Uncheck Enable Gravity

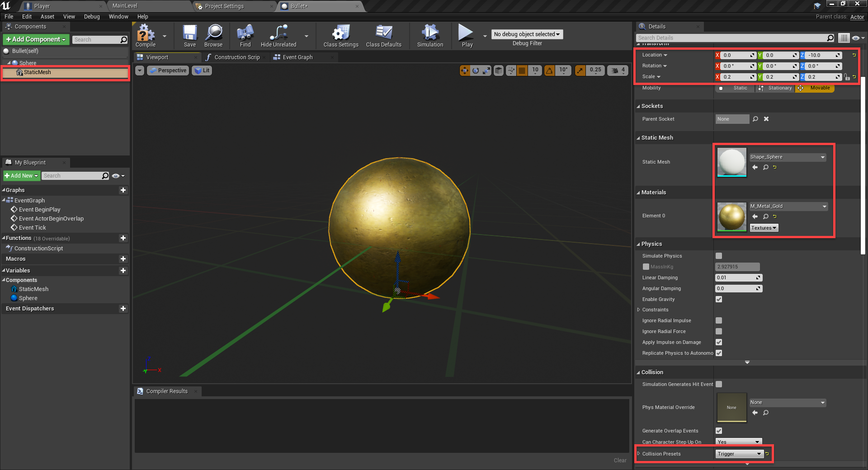[x=719, y=299]
